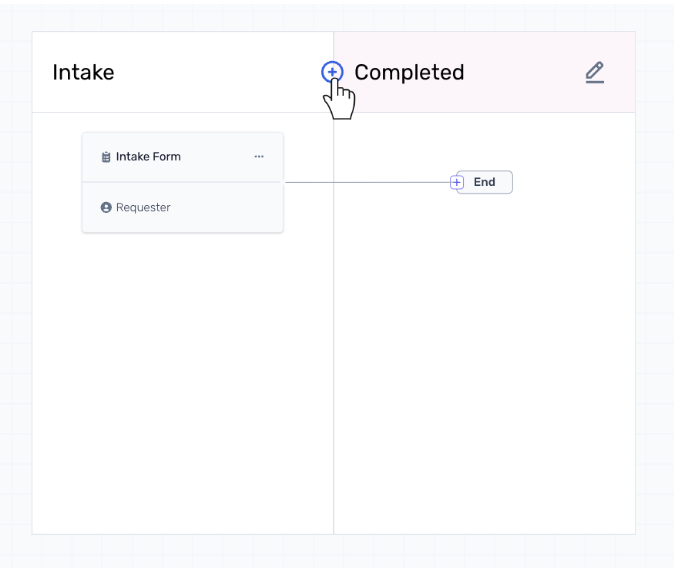
Task: Open the Intake Form step label
Action: [148, 157]
